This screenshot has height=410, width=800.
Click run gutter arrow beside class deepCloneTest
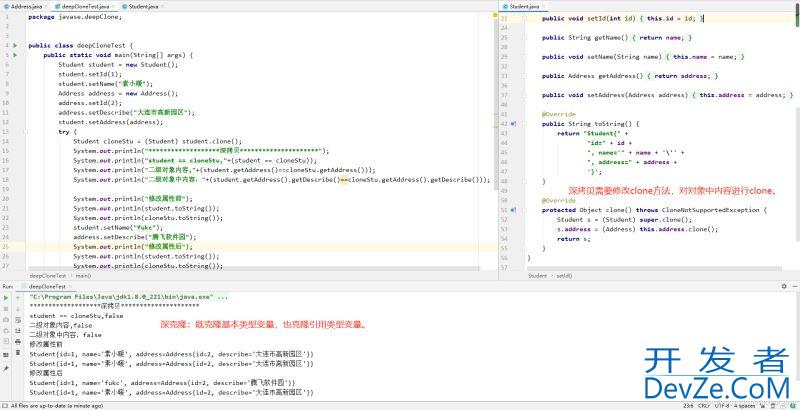coord(15,45)
